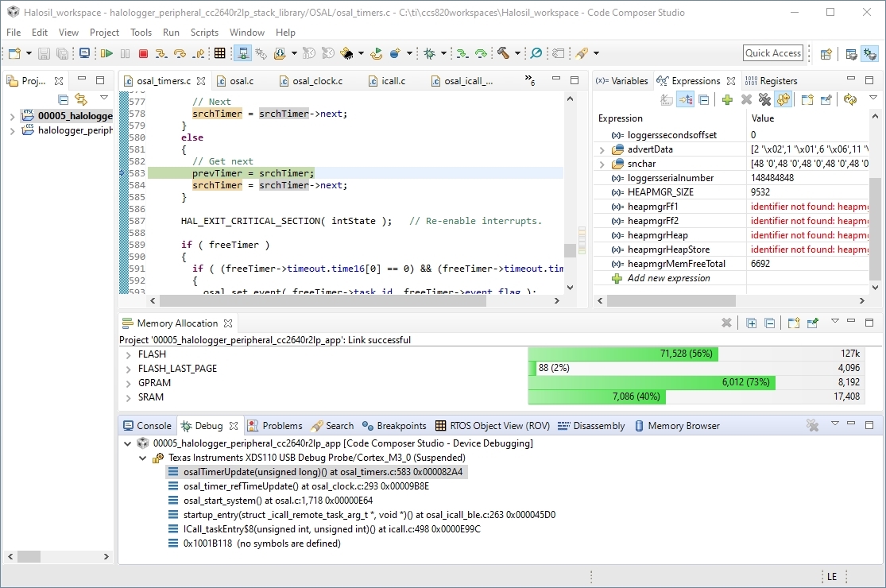Click the black grid icon in toolbar

pos(220,54)
